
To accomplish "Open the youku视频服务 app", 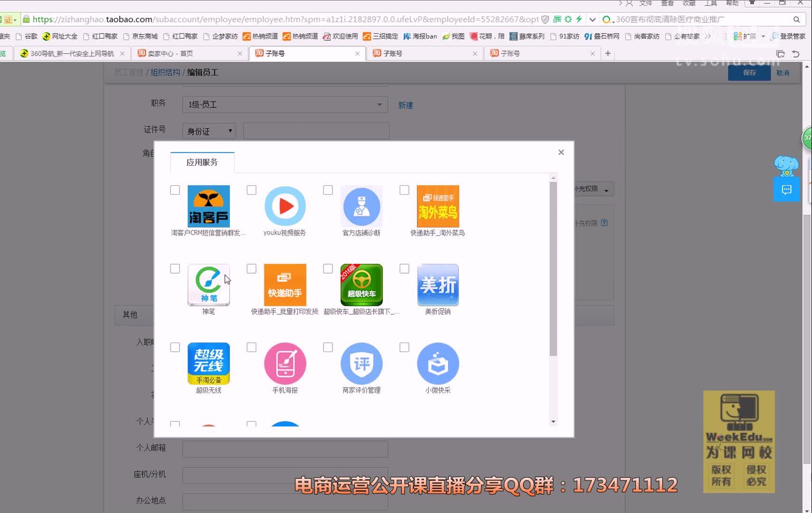I will pyautogui.click(x=285, y=207).
